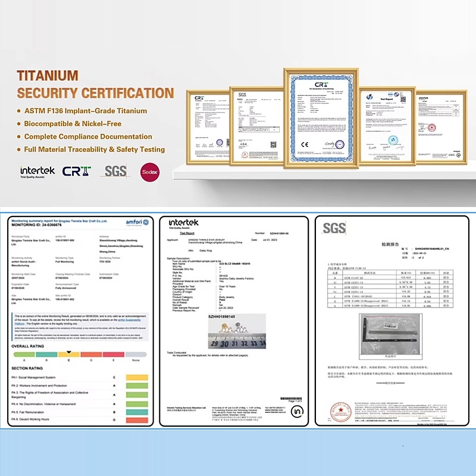Open the framed Test Report with blue seal
This screenshot has height=476, width=476.
(x=387, y=126)
